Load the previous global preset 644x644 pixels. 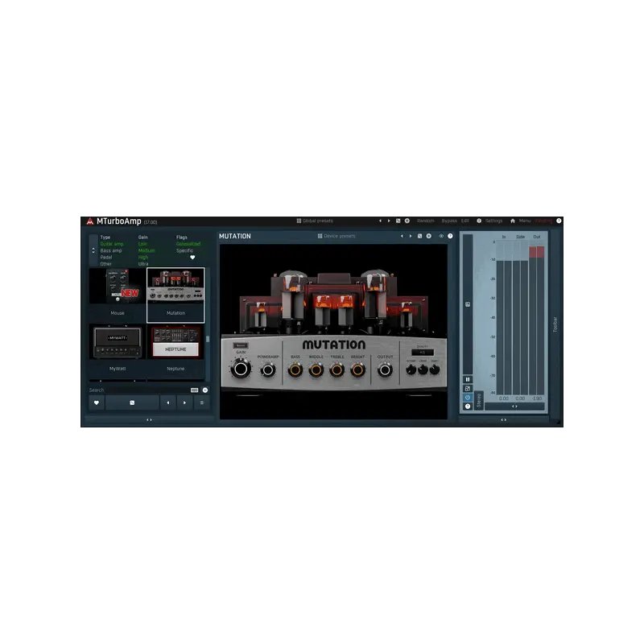(x=380, y=221)
